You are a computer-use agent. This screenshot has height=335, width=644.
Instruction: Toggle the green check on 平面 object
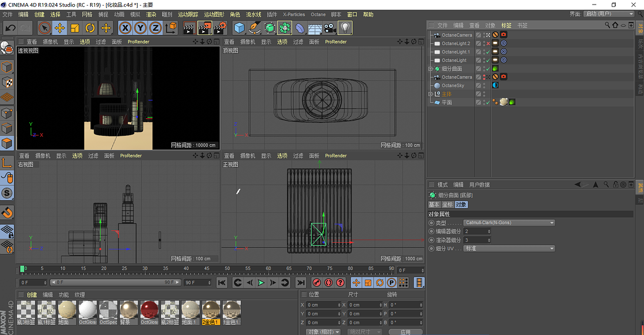point(488,102)
